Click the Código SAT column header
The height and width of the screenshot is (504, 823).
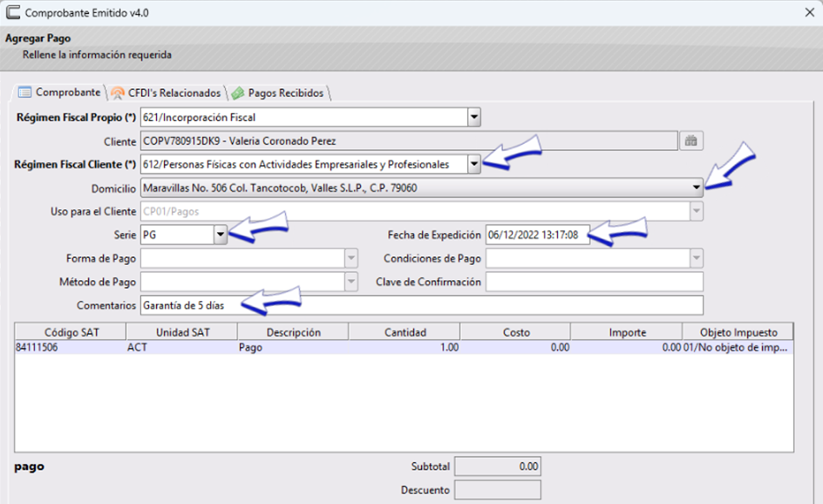click(71, 332)
